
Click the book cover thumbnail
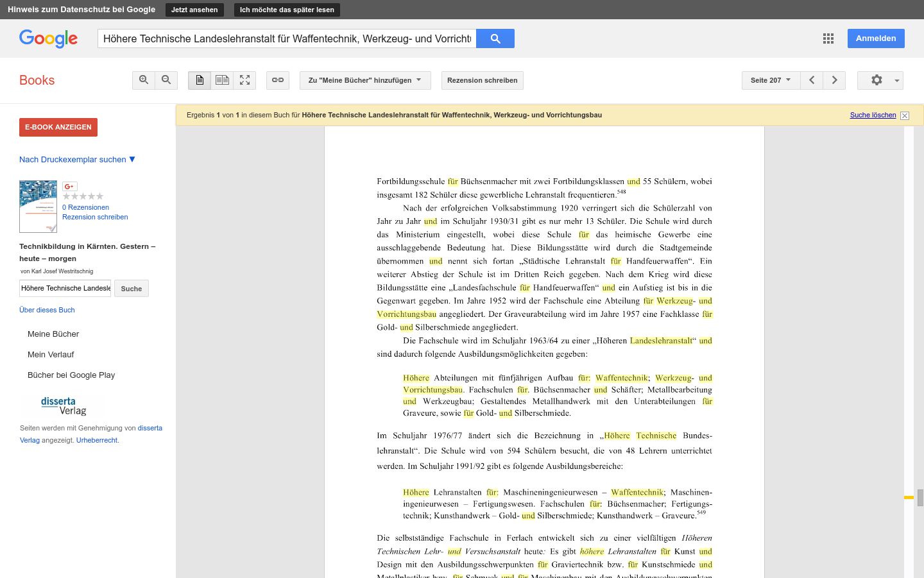click(38, 206)
